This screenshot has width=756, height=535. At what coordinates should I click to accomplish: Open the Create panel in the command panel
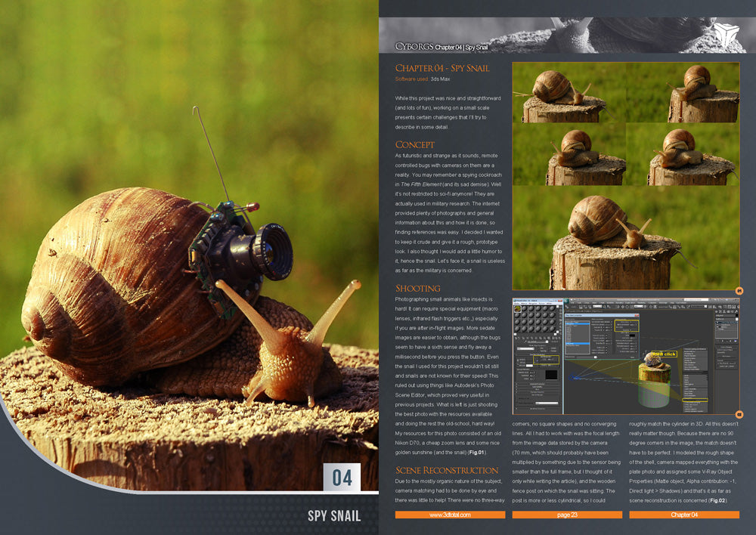point(716,311)
